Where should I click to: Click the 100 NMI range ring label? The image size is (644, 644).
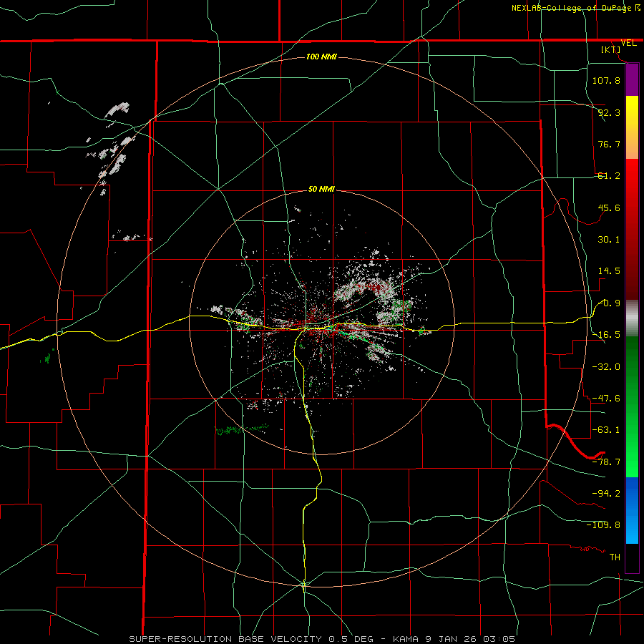click(x=321, y=57)
